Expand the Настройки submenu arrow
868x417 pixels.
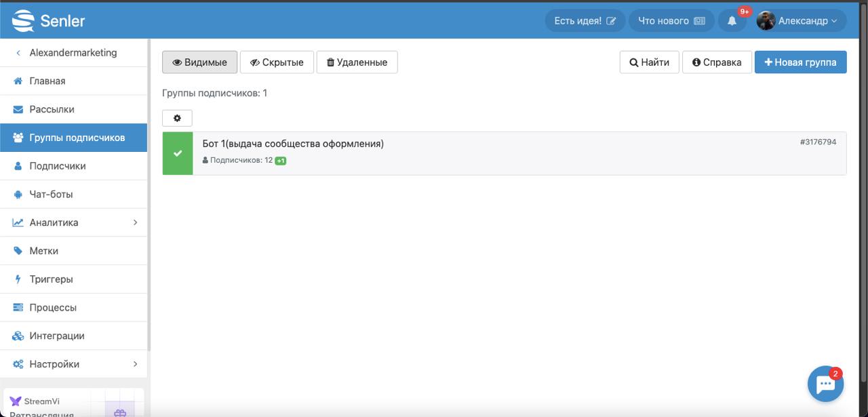[x=135, y=364]
